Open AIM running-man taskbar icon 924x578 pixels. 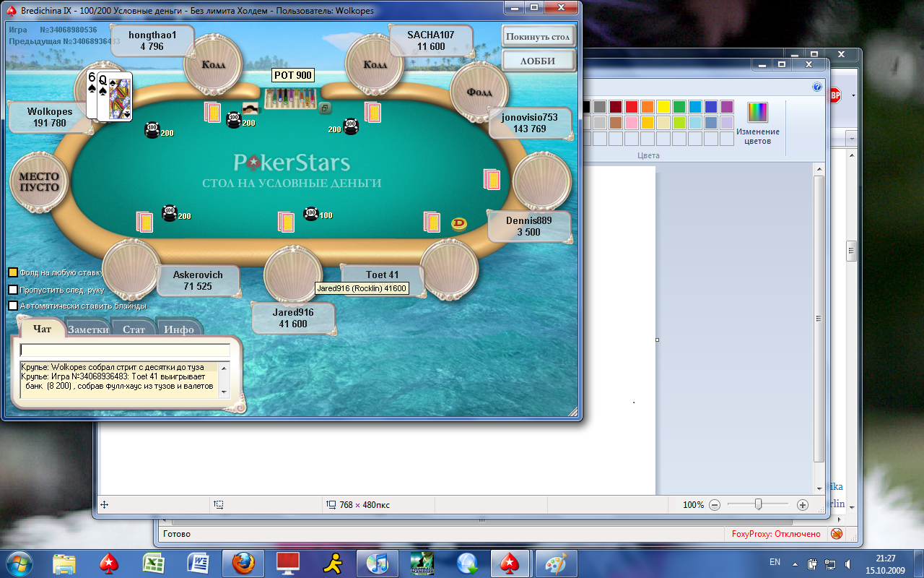pyautogui.click(x=333, y=563)
